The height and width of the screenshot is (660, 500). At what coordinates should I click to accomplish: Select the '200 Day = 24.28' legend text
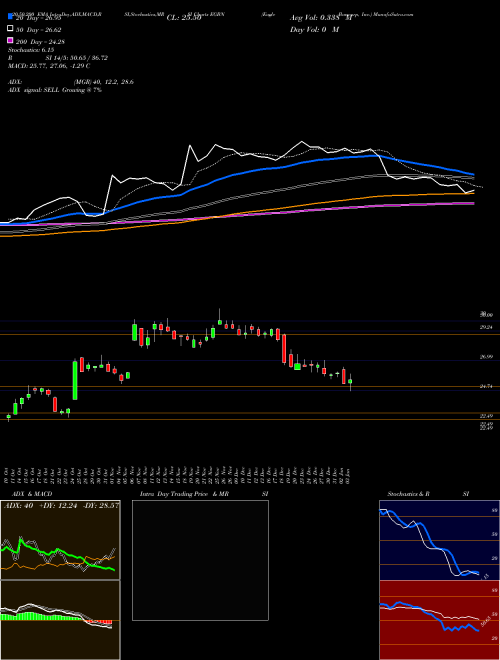pyautogui.click(x=40, y=42)
